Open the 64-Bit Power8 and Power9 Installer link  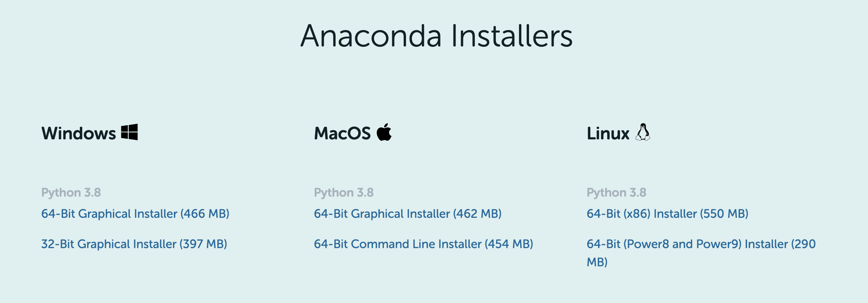[x=701, y=244]
